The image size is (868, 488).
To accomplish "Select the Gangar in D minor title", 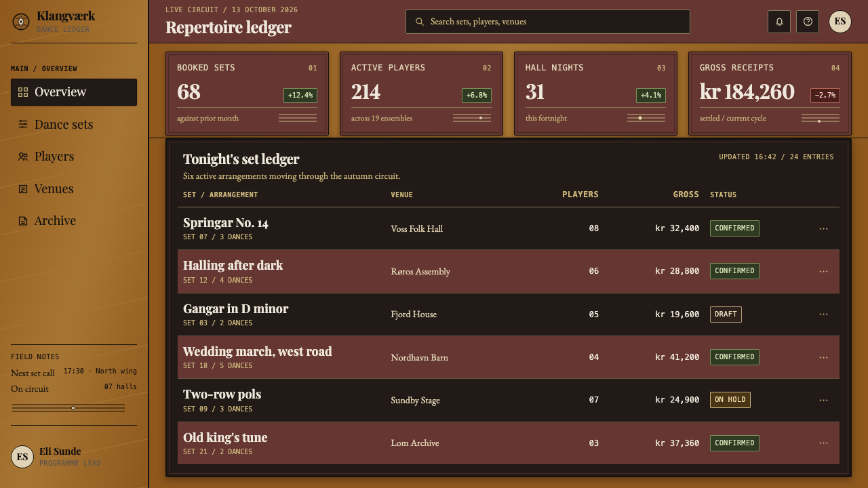I will (x=235, y=309).
